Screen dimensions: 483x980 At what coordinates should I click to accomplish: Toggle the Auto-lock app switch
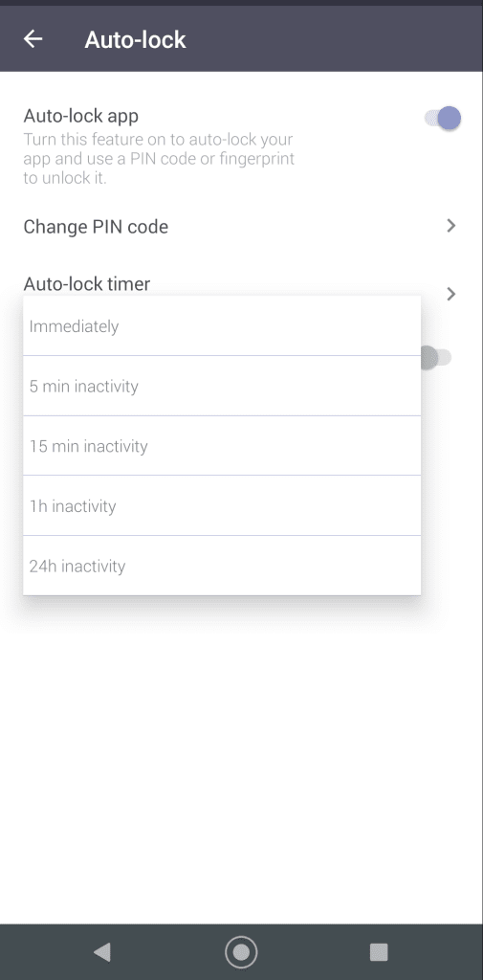point(443,118)
